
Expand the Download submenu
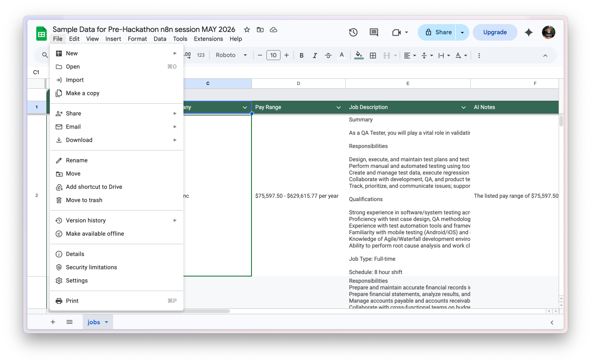click(117, 140)
